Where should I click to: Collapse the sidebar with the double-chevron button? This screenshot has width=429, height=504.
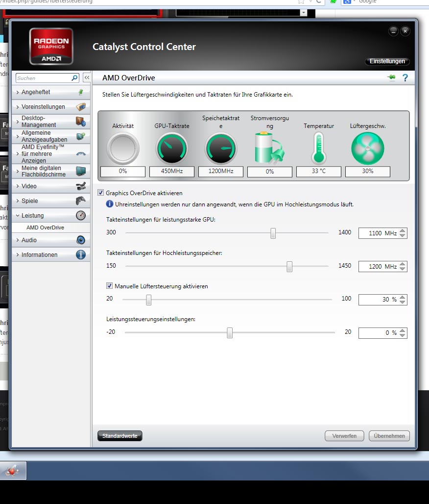87,78
